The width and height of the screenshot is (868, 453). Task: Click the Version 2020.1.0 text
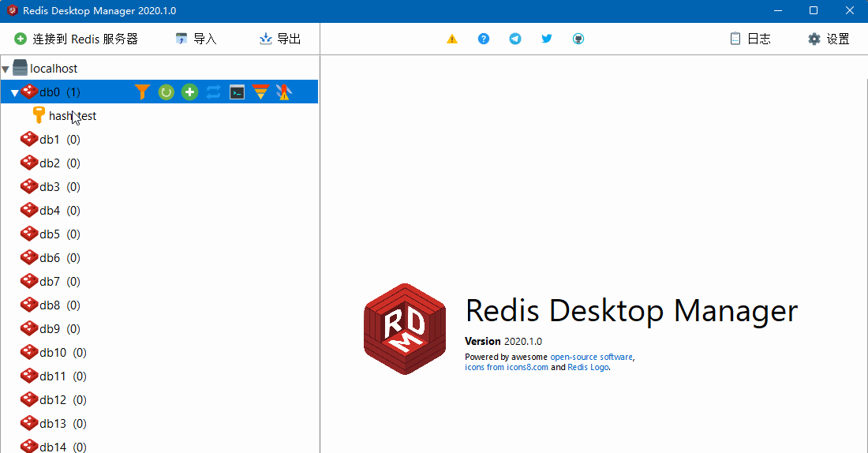coord(503,341)
